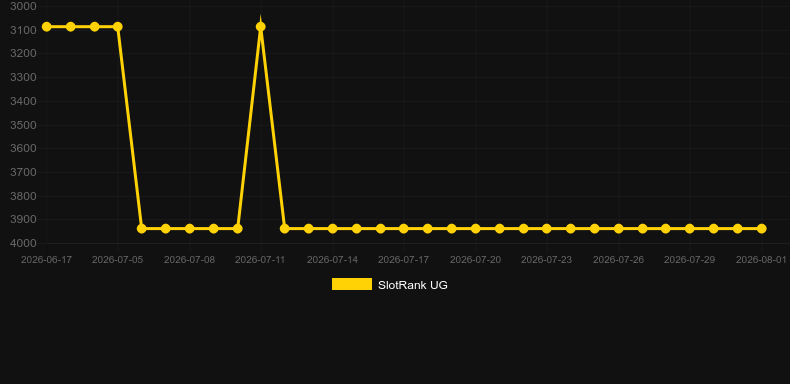Click the 2026-06-17 x-axis label

[46, 260]
